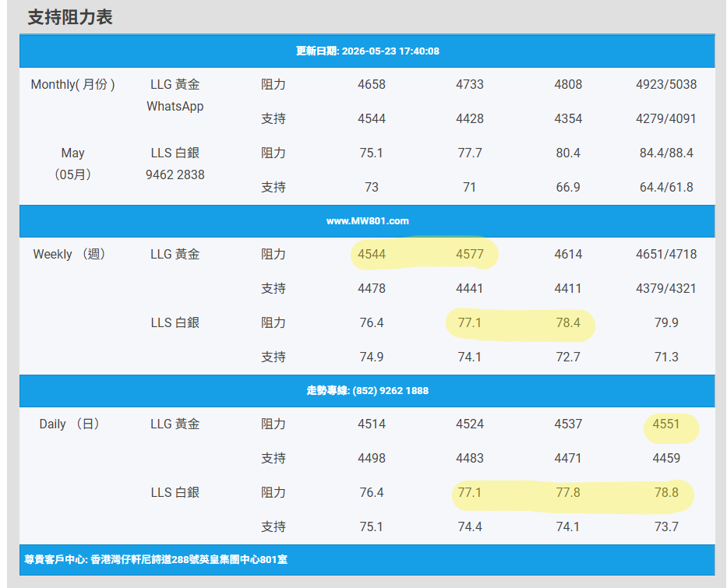Screen dimensions: 727x588
Task: Click the 尊貴客戶中心 address footer bar
Action: tap(367, 560)
